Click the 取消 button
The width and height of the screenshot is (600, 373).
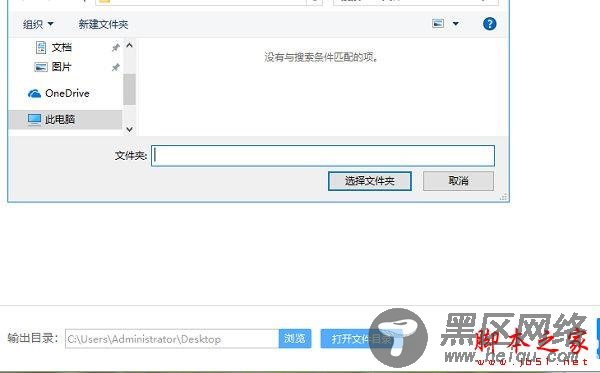(458, 181)
